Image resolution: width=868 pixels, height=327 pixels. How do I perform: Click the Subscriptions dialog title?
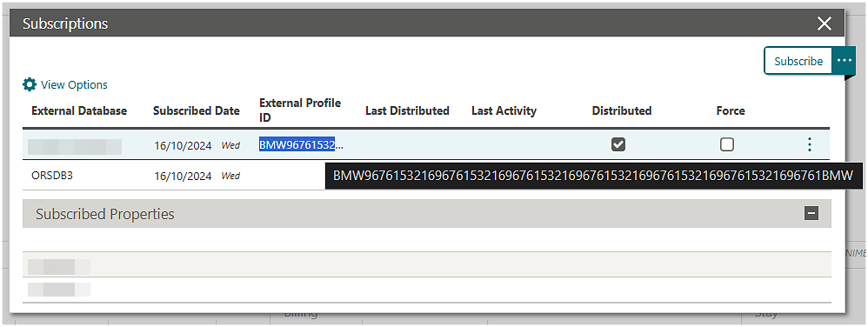pyautogui.click(x=65, y=23)
